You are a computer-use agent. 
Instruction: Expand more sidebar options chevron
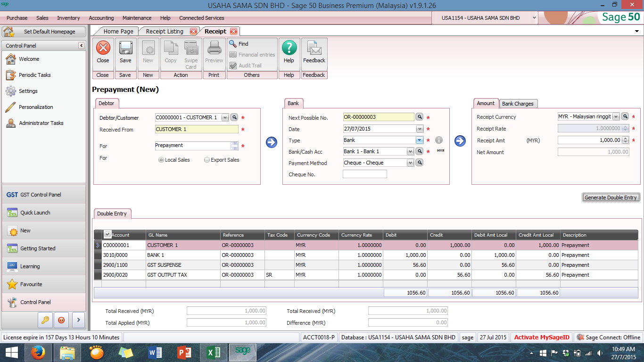tap(78, 320)
